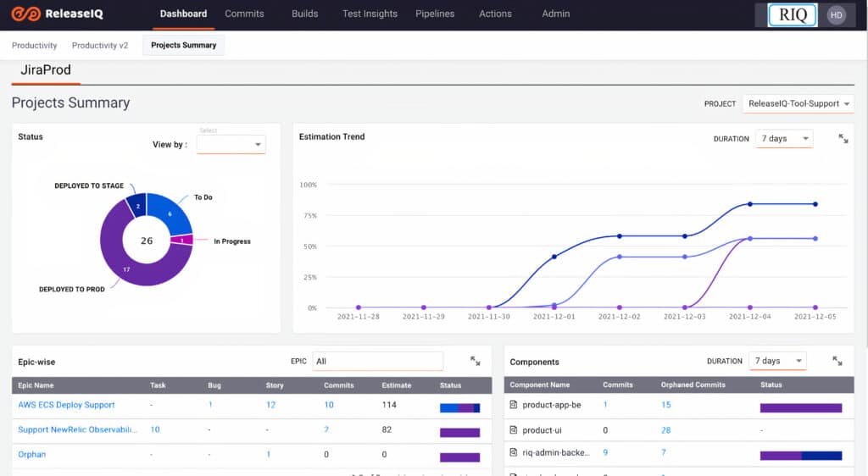Click the estimate value 82

[x=387, y=429]
